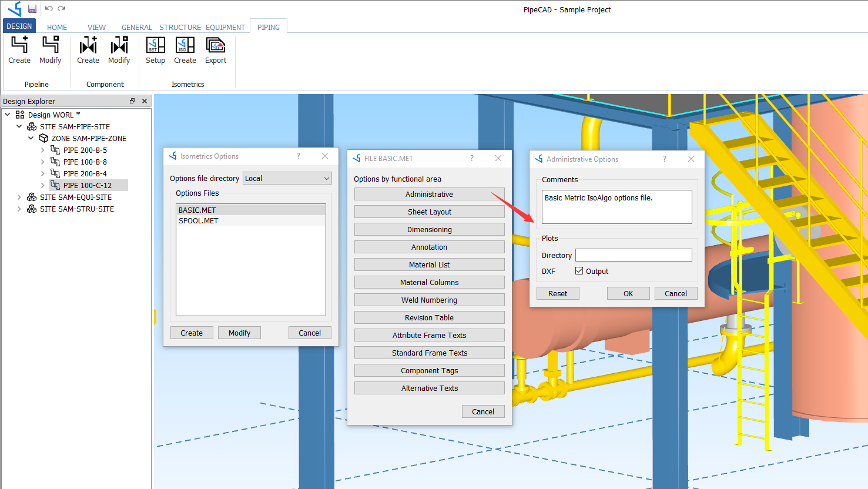The width and height of the screenshot is (868, 489).
Task: Expand the PIPE 100-C-12 node
Action: pyautogui.click(x=43, y=185)
